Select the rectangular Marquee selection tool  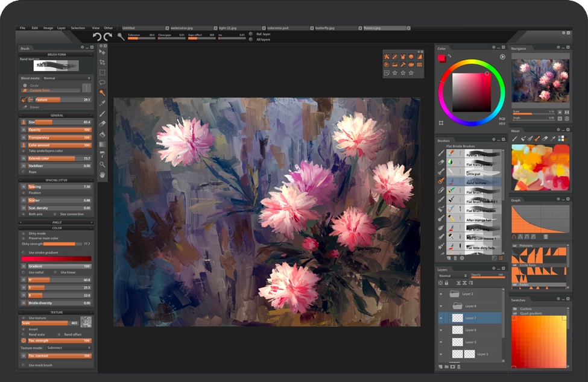(x=102, y=72)
